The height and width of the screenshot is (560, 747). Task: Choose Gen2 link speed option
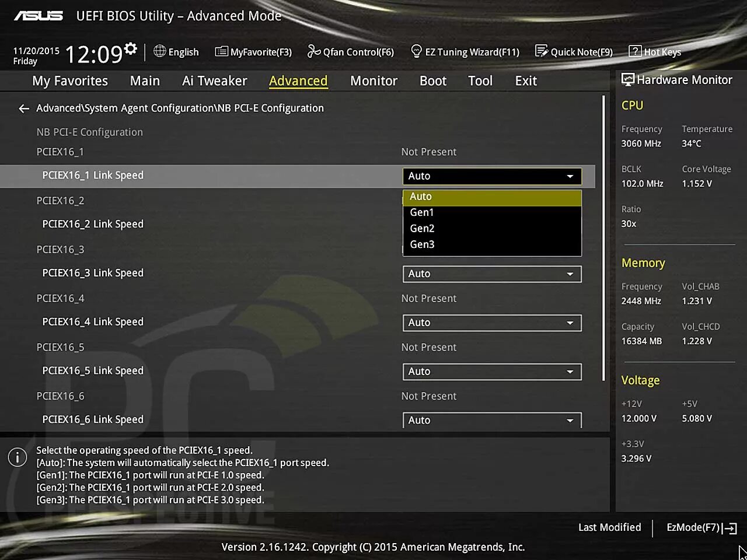pos(492,229)
